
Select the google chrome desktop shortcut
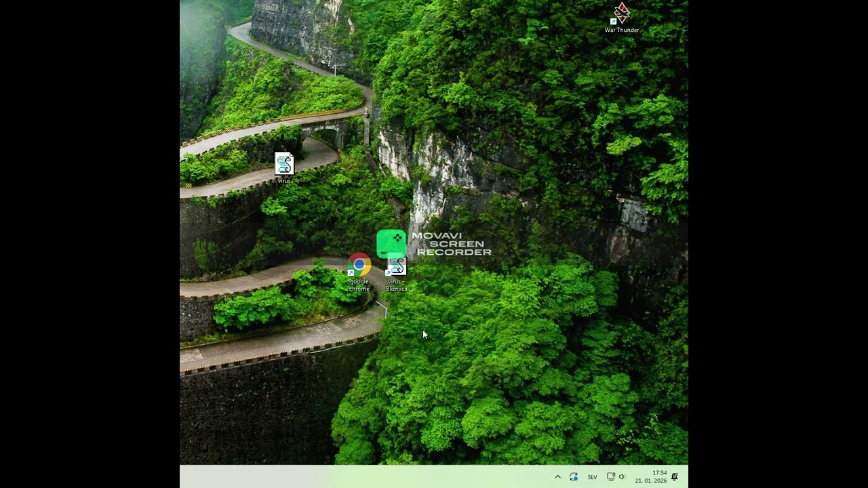[359, 272]
